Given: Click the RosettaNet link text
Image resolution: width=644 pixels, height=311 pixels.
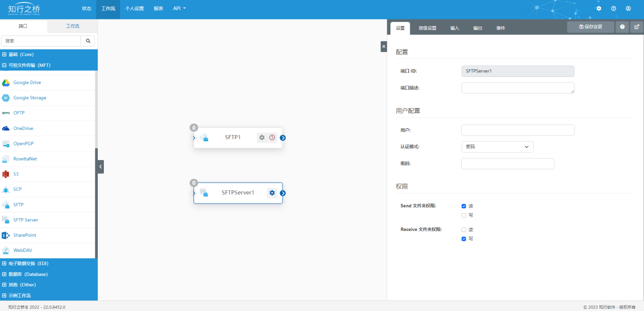Looking at the screenshot, I should (x=25, y=159).
